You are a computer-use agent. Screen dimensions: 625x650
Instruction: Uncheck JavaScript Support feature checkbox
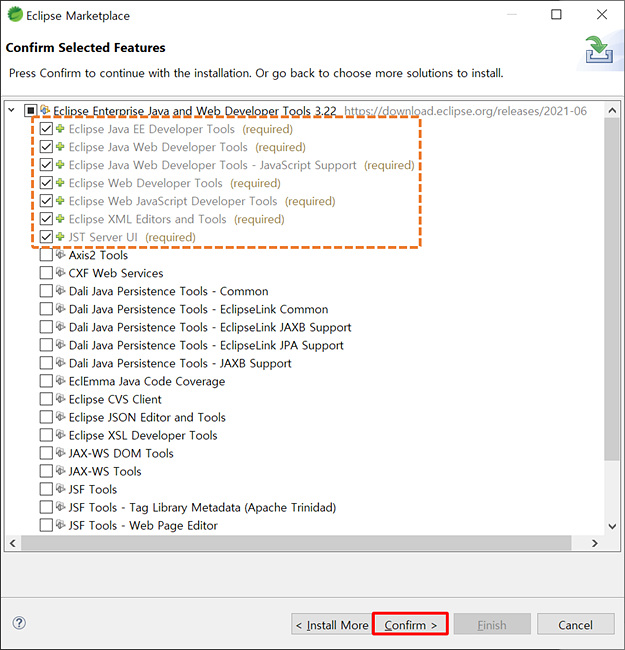(x=46, y=165)
